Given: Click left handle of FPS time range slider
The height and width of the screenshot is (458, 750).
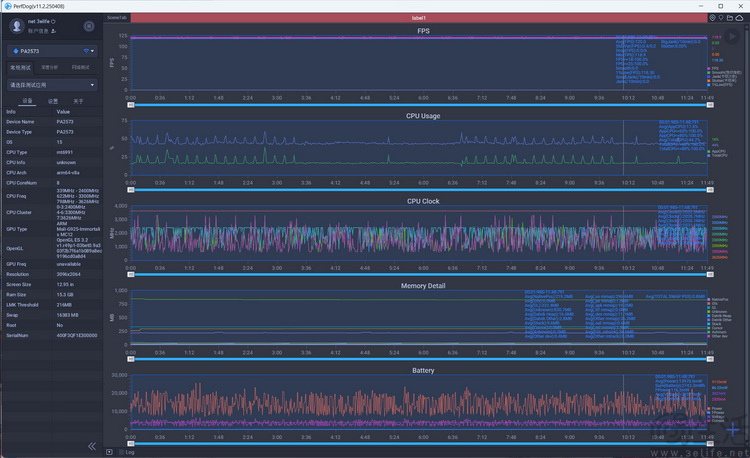Looking at the screenshot, I should [x=131, y=105].
